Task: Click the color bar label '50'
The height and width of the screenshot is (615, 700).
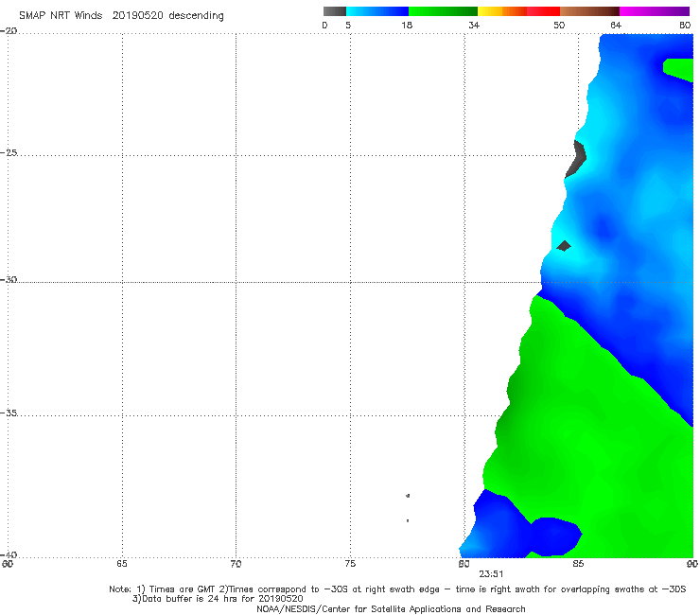Action: click(559, 25)
